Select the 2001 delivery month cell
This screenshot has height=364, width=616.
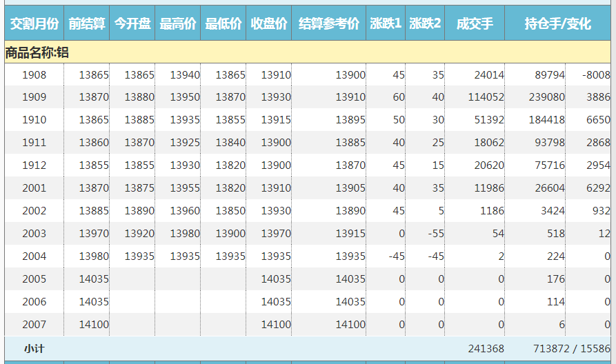[x=34, y=188]
